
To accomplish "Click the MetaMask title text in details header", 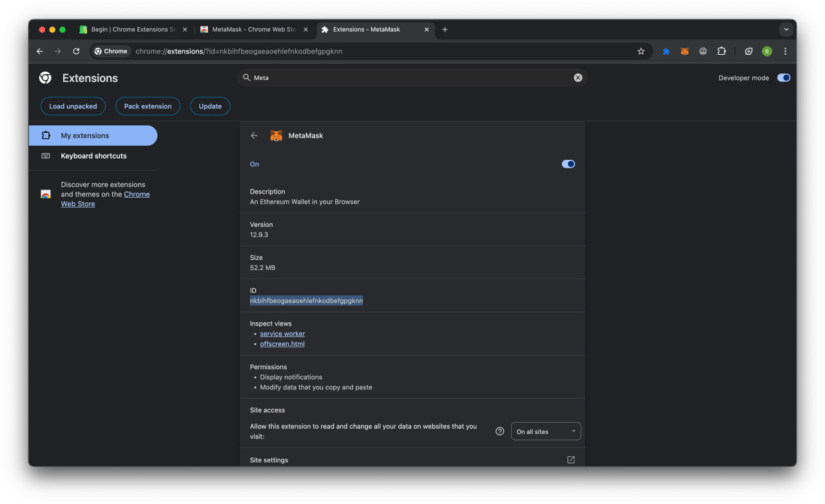I will (306, 135).
